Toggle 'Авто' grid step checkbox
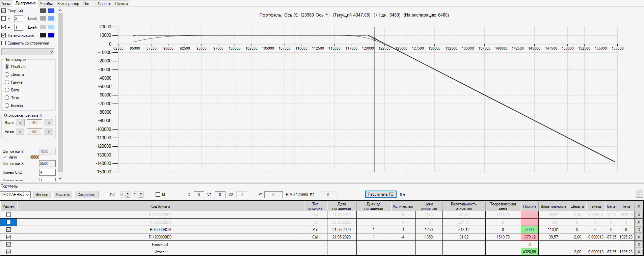 5,157
